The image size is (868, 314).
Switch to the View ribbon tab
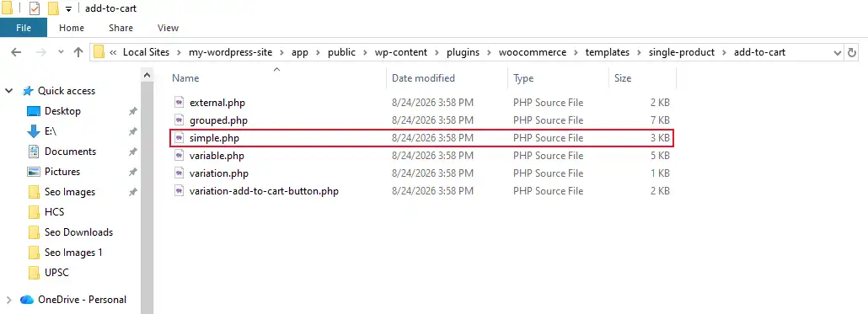[168, 28]
